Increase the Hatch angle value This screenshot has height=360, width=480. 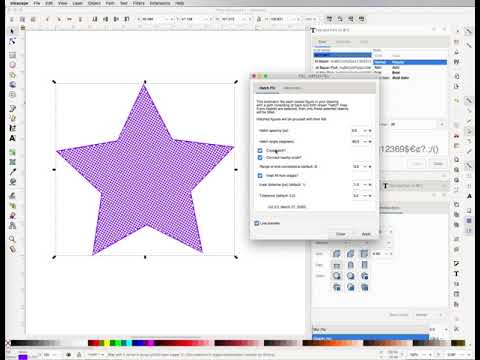pos(370,142)
